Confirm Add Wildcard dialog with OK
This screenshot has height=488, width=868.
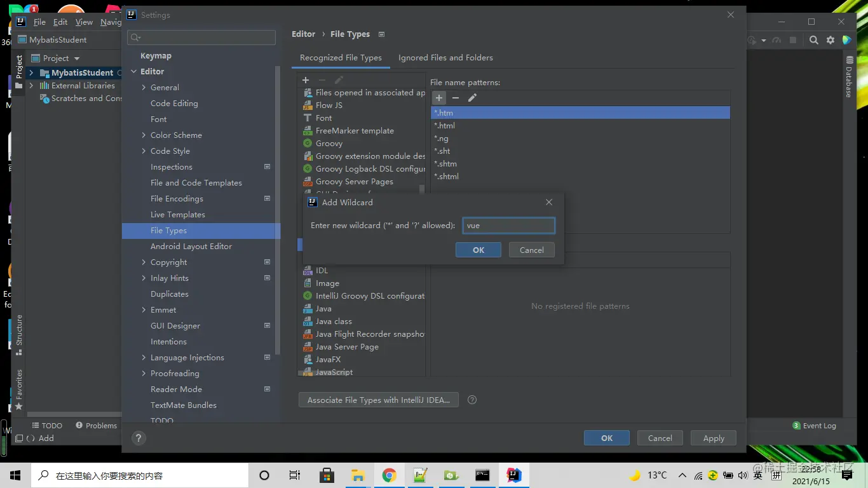click(x=478, y=250)
